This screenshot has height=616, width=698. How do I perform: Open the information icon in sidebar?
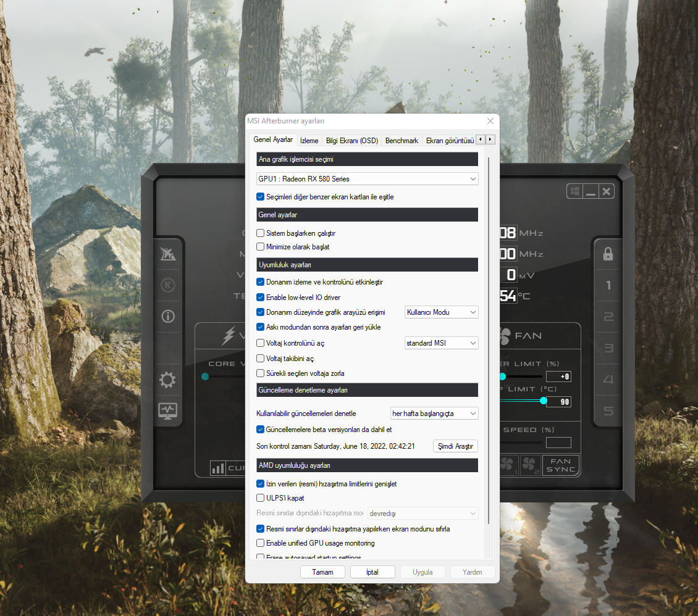pos(168,316)
